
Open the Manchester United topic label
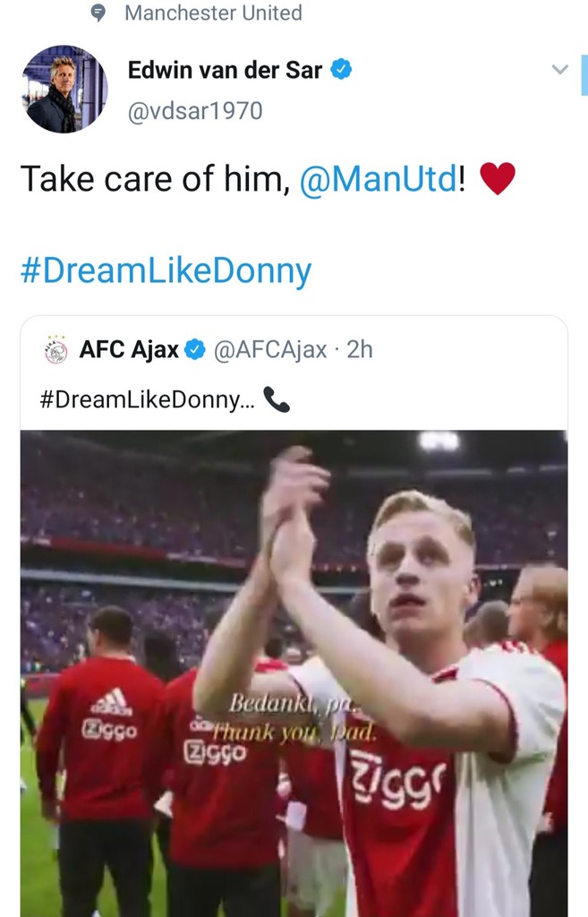pos(213,13)
